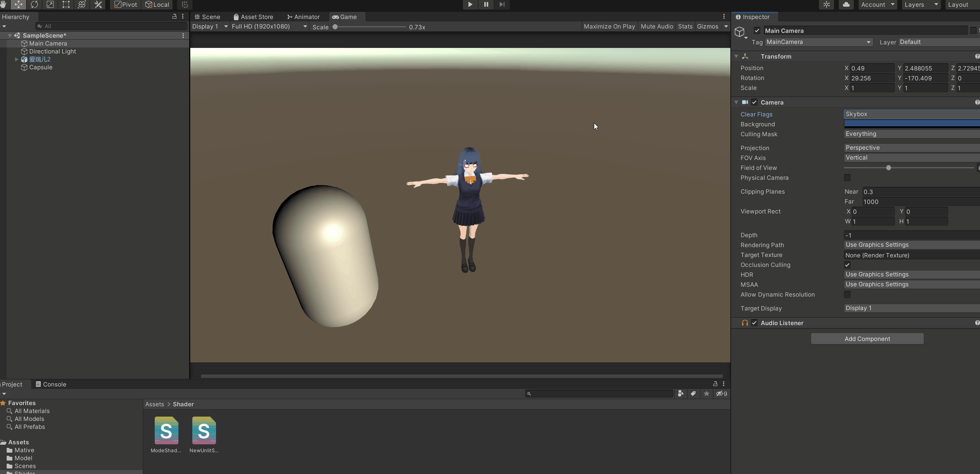Viewport: 980px width, 474px height.
Task: Click the Pause button
Action: tap(486, 4)
